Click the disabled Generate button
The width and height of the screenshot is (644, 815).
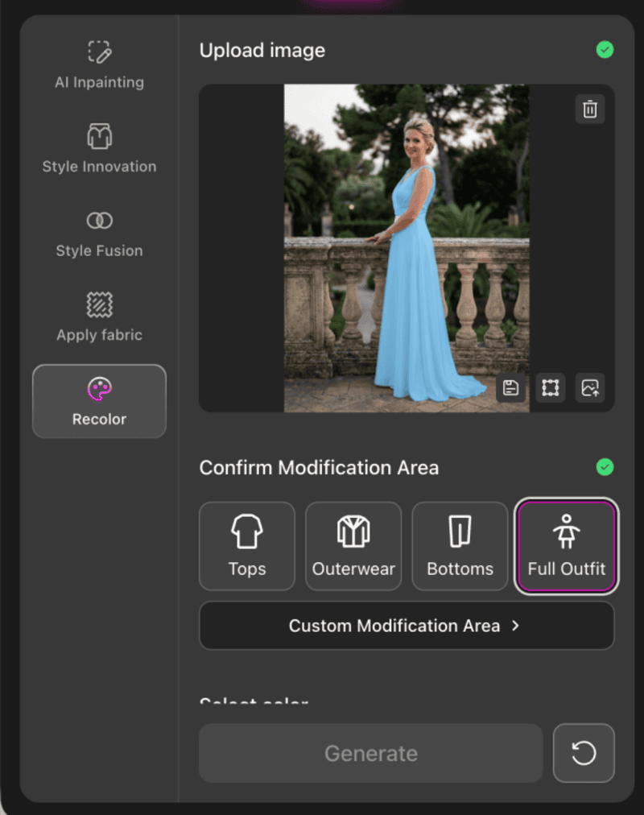370,753
